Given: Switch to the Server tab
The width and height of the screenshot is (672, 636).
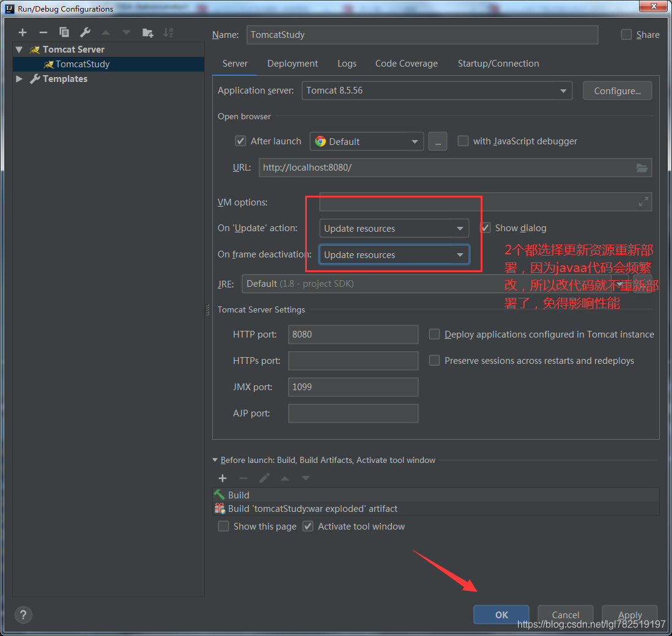Looking at the screenshot, I should 235,64.
